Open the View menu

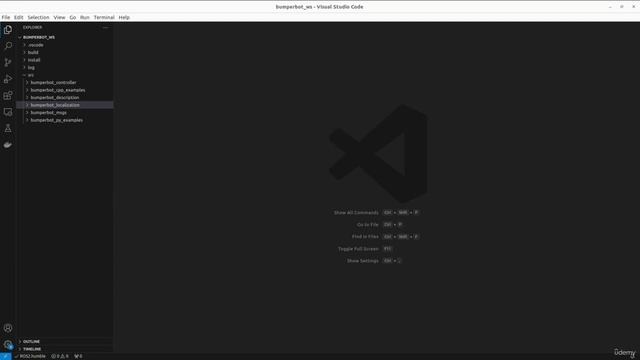pos(59,18)
